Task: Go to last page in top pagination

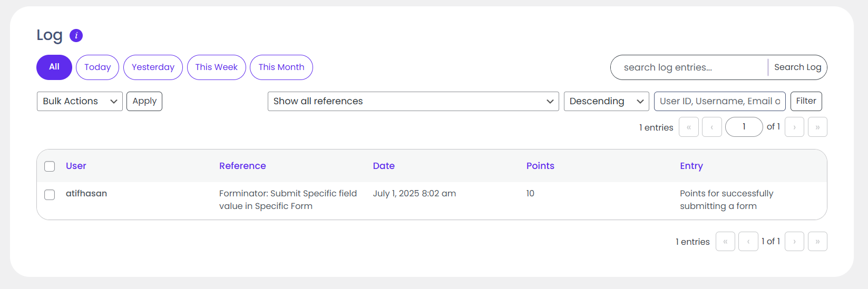Action: point(817,127)
